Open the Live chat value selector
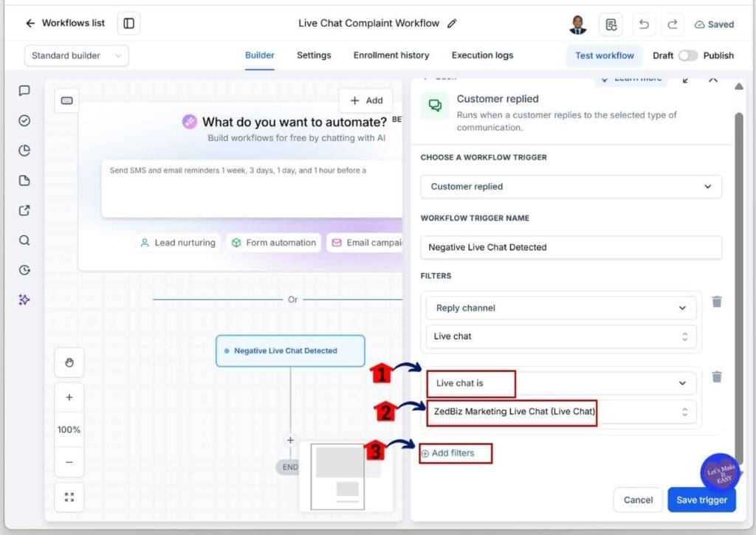The image size is (756, 535). point(561,336)
